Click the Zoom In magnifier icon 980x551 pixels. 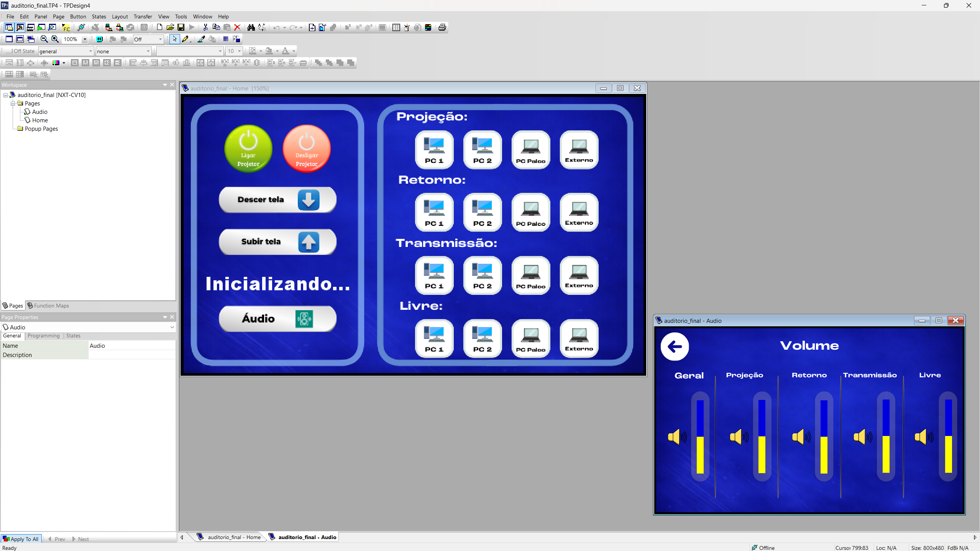[55, 39]
